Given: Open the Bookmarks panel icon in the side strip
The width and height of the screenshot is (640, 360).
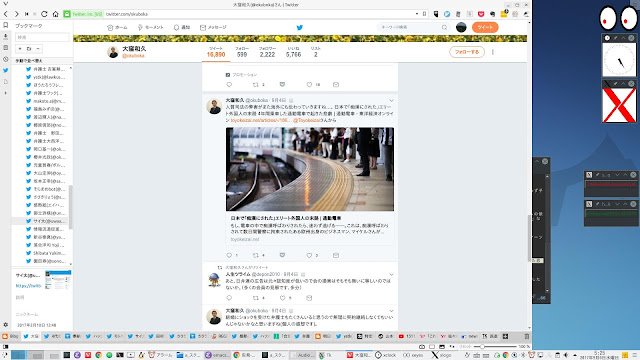Looking at the screenshot, I should [x=5, y=25].
